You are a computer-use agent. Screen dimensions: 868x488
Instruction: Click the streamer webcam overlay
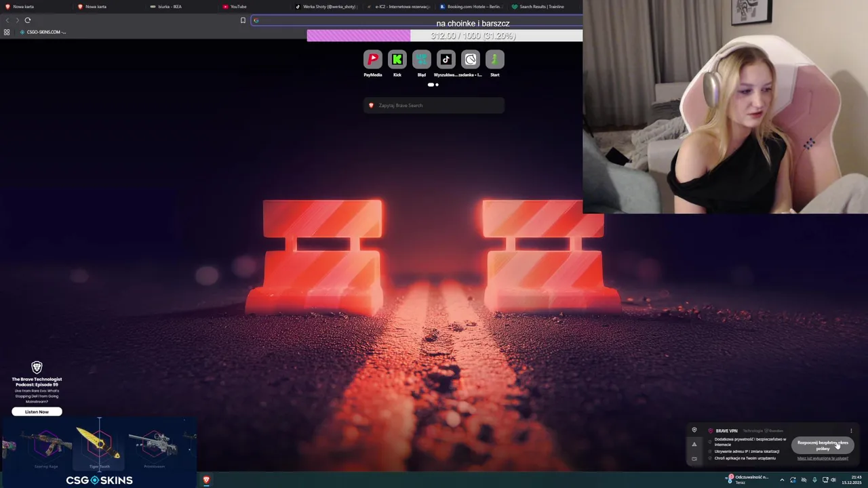pos(726,107)
